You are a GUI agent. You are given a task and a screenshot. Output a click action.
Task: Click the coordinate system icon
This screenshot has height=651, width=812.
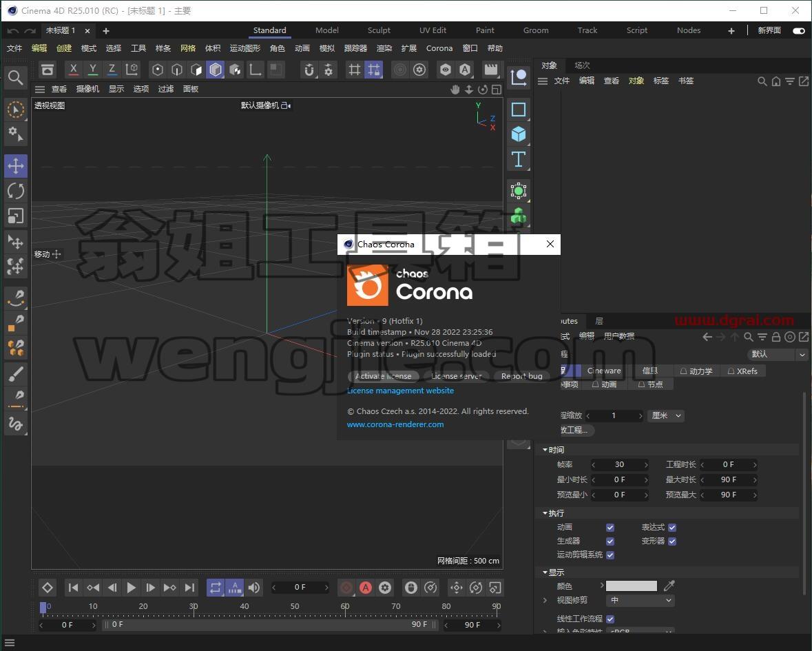[132, 70]
